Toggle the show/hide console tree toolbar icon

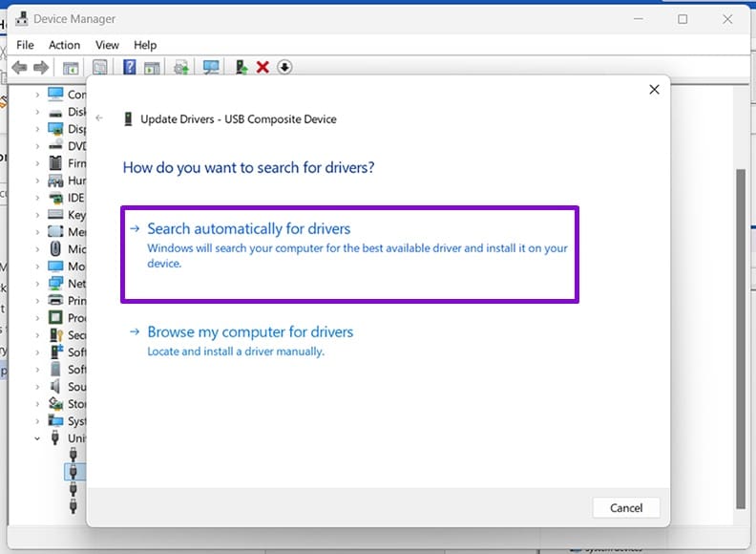(71, 68)
